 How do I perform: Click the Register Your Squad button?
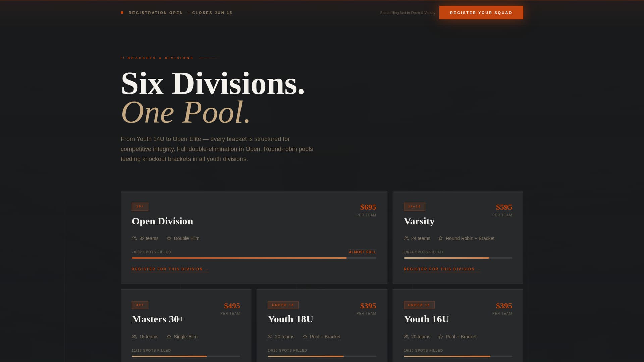click(481, 13)
